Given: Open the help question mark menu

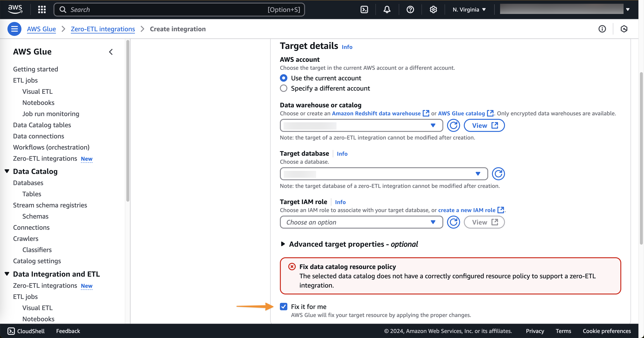Looking at the screenshot, I should (x=410, y=9).
